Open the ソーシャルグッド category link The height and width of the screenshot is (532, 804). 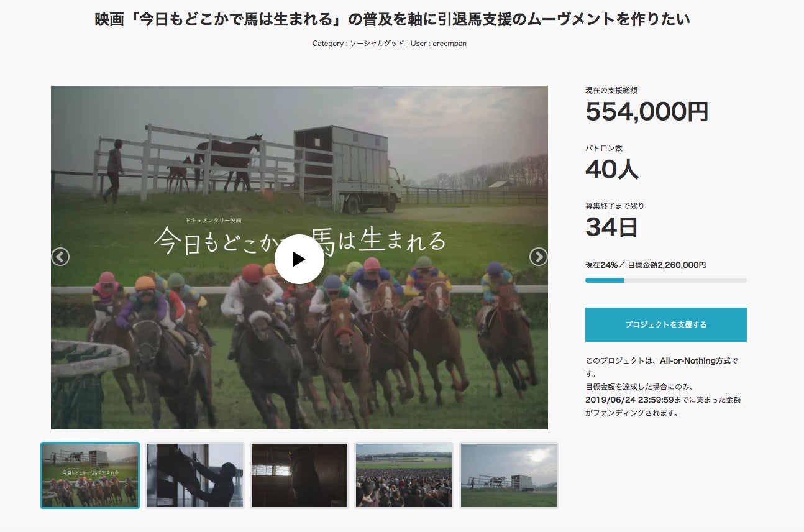(377, 44)
